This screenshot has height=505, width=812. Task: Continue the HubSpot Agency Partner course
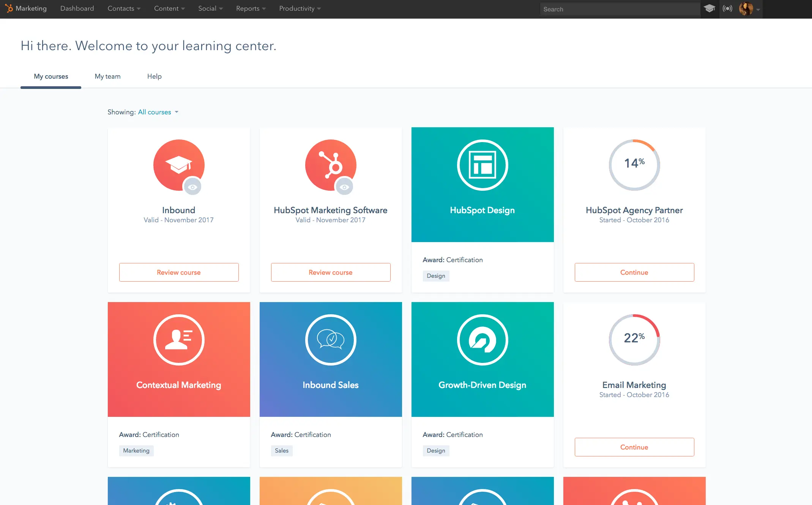[634, 272]
